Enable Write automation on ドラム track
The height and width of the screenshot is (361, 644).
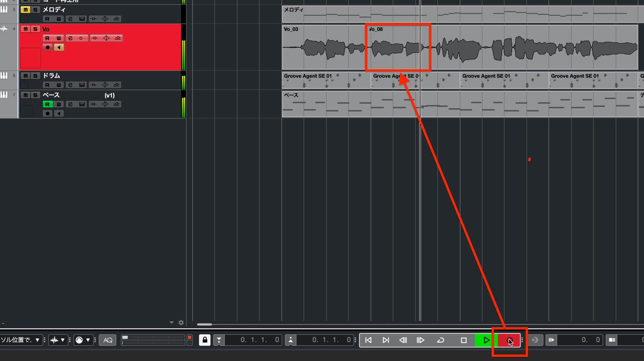[59, 85]
